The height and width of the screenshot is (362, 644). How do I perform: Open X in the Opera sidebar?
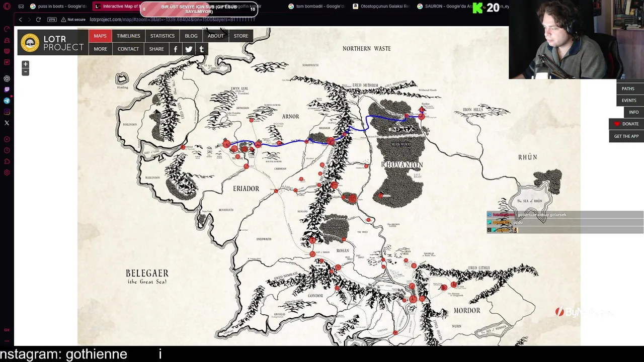point(7,123)
